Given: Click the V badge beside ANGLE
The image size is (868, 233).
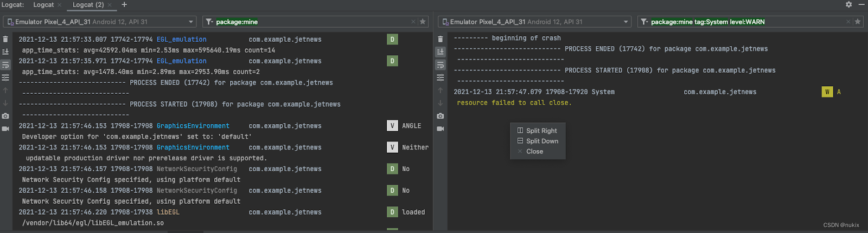Looking at the screenshot, I should point(392,126).
